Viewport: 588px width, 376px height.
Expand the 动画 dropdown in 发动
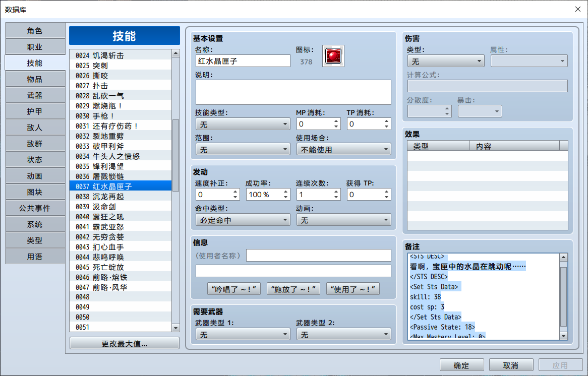click(x=343, y=220)
